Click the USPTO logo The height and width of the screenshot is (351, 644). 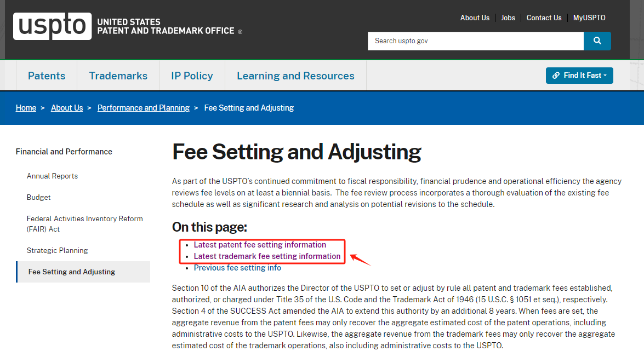pyautogui.click(x=52, y=26)
